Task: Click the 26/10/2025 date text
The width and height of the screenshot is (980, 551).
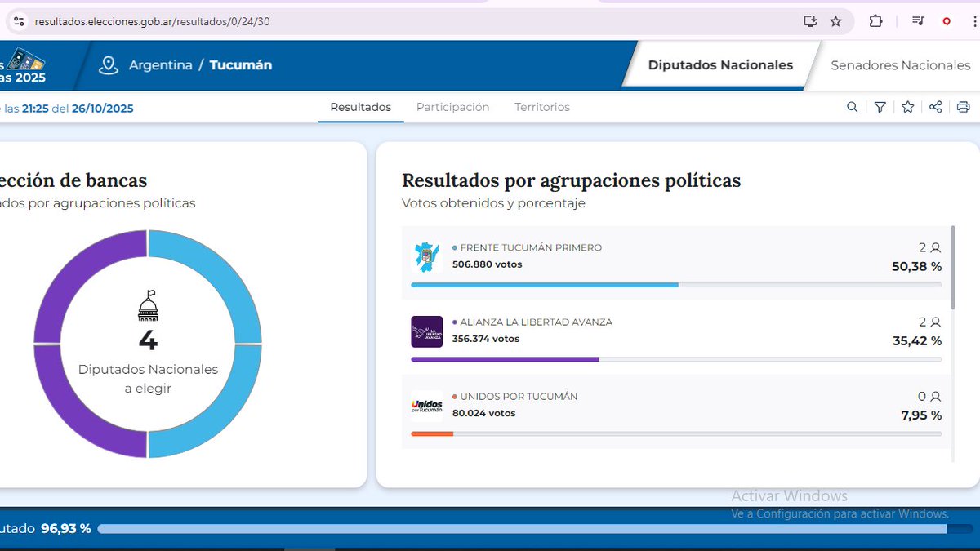Action: (x=102, y=108)
